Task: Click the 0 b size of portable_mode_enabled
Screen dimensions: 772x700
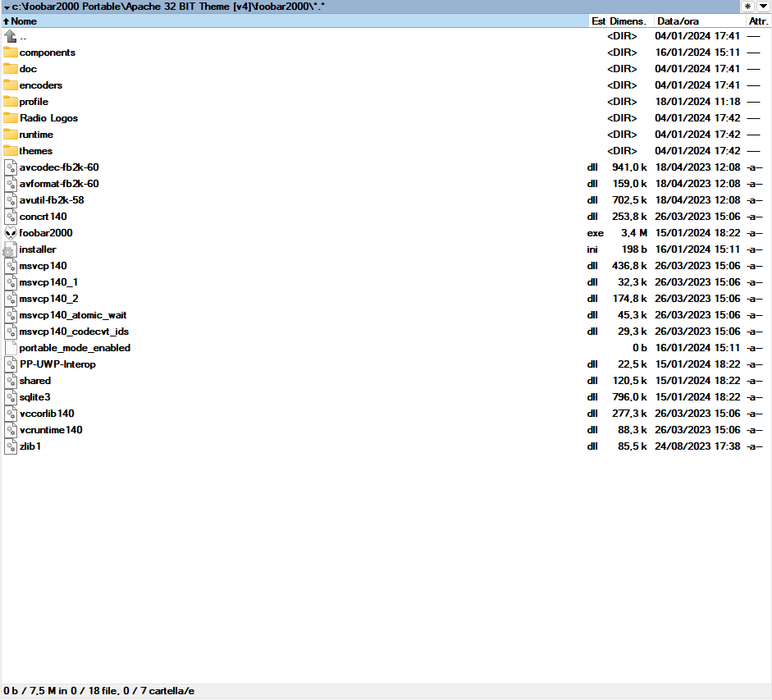Action: (x=640, y=348)
